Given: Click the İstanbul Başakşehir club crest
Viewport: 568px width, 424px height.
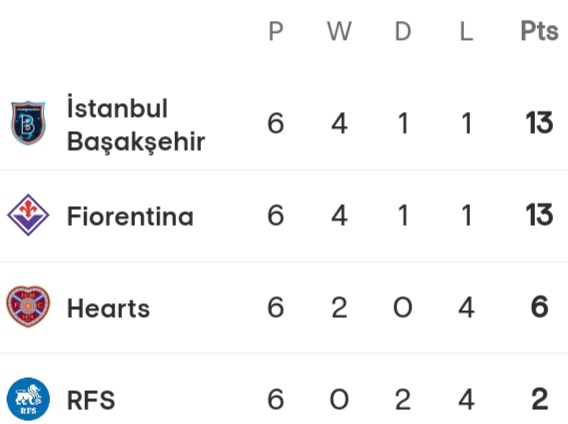Looking at the screenshot, I should point(28,123).
